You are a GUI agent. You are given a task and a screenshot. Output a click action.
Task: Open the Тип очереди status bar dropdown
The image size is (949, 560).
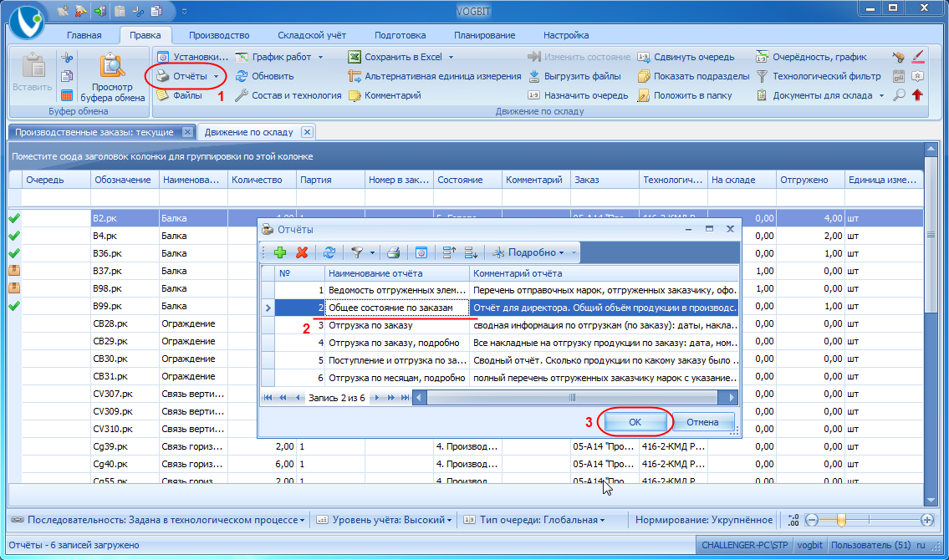[533, 520]
